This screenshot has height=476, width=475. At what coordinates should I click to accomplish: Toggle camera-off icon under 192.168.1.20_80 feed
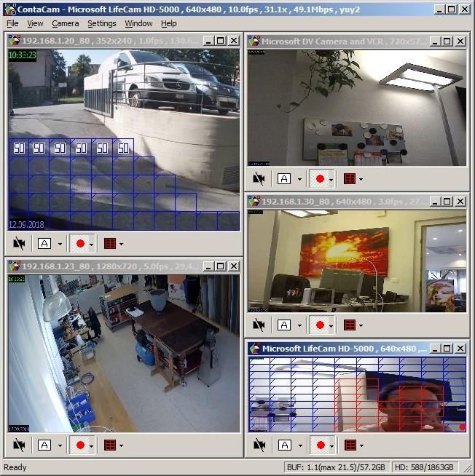pyautogui.click(x=19, y=244)
